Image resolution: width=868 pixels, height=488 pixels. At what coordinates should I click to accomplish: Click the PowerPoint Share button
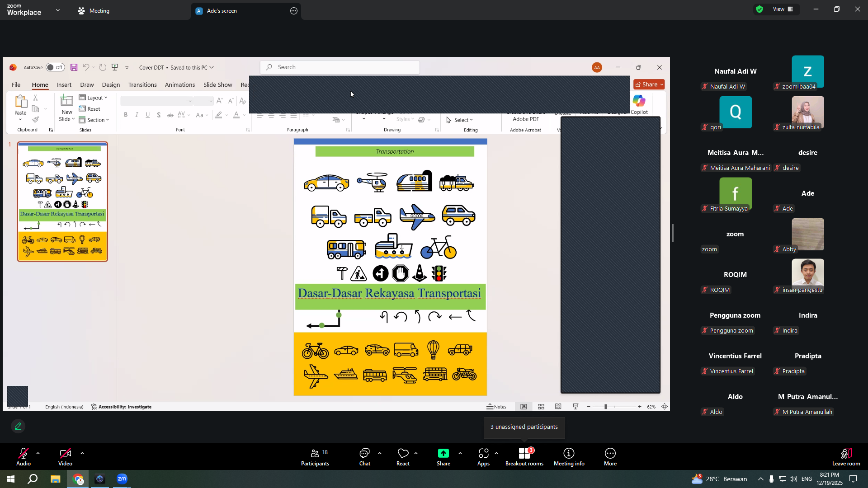[649, 84]
